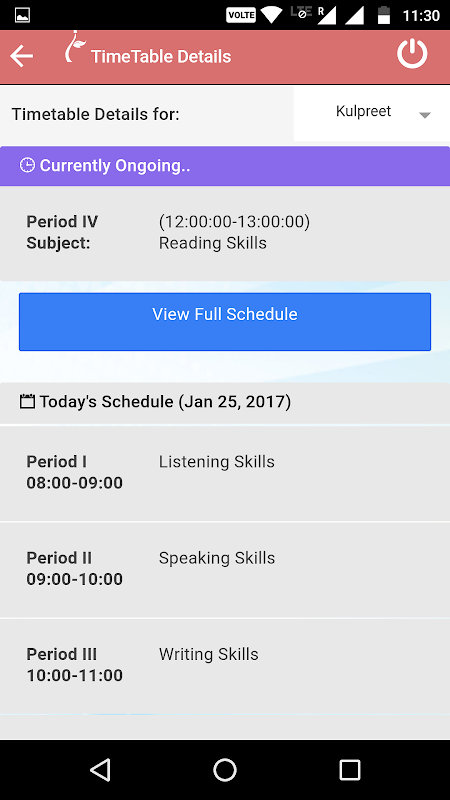Tap Android recent apps square button

[349, 770]
